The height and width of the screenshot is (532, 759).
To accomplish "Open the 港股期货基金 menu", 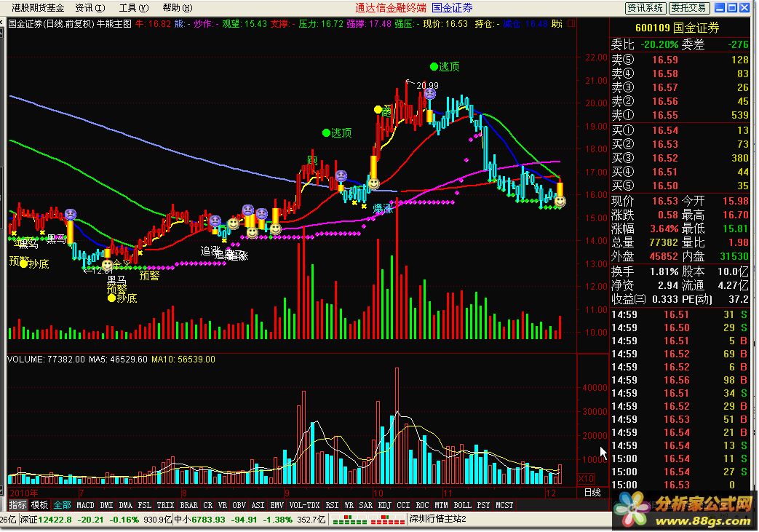I will [x=38, y=8].
